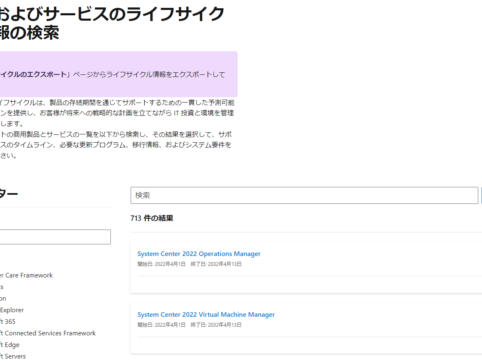Click the dates under Operations Manager result
The height and width of the screenshot is (361, 482).
coord(189,264)
